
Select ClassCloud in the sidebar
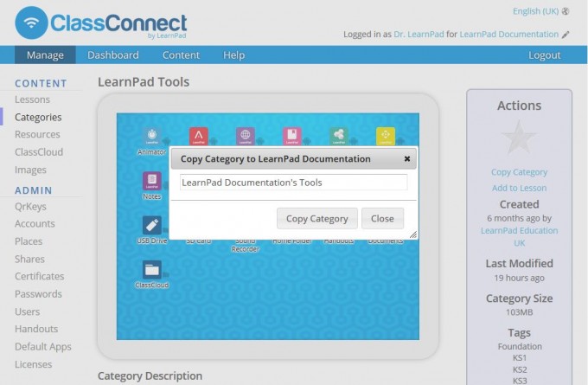39,152
